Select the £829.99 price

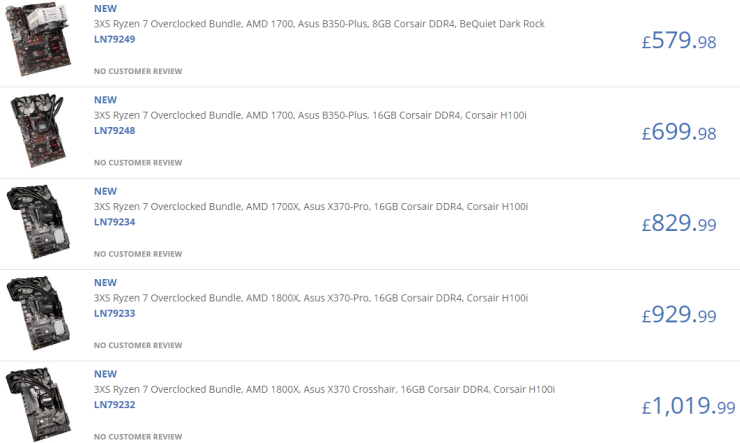pyautogui.click(x=679, y=224)
